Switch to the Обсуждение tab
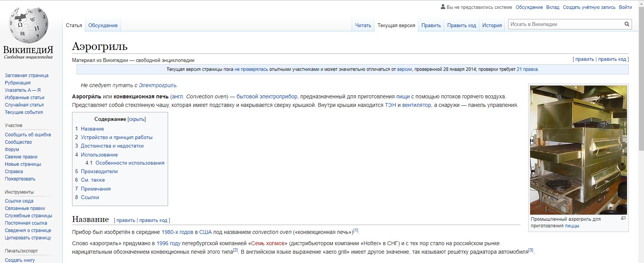This screenshot has width=644, height=263. click(103, 25)
